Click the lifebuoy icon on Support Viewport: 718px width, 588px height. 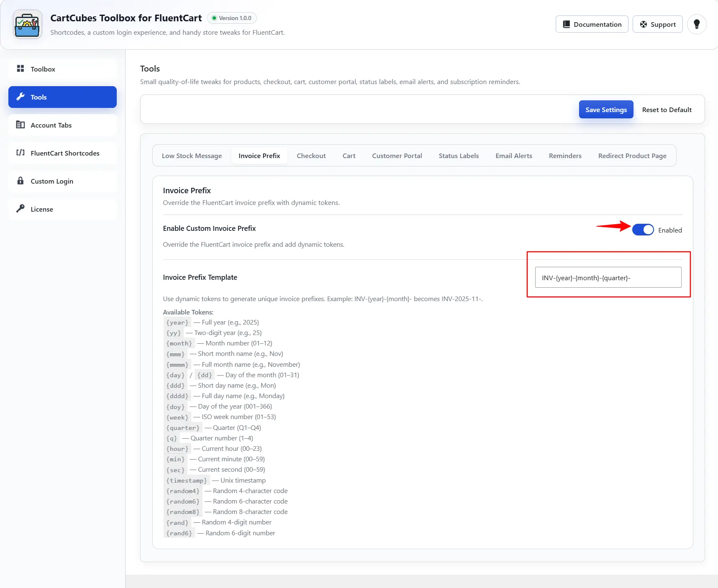(644, 24)
